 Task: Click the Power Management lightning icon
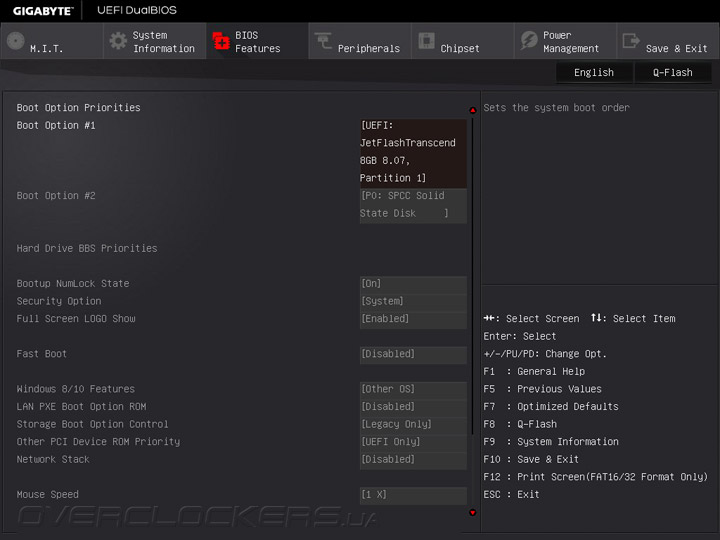[x=529, y=40]
